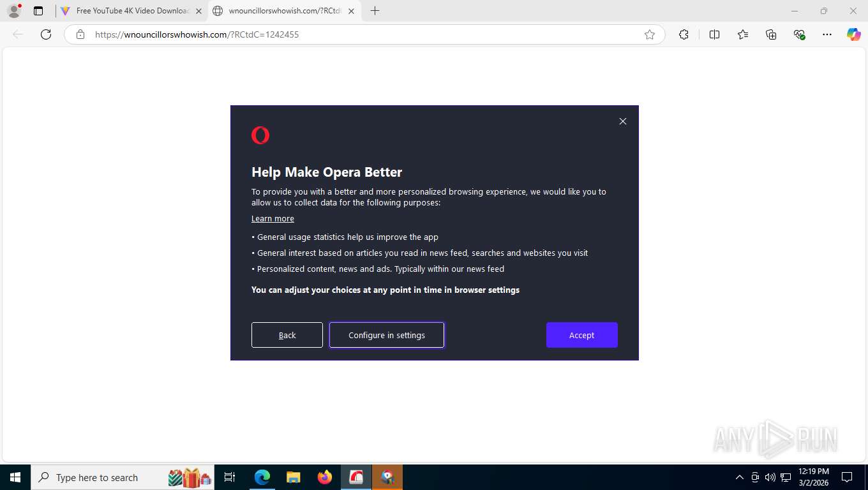Launch Microsoft Edge from taskbar
The height and width of the screenshot is (490, 868).
coord(262,477)
